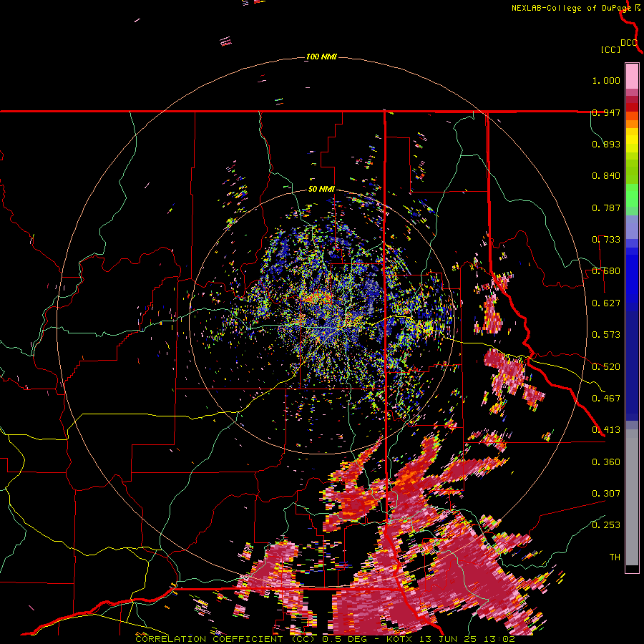Click the 0.520 colorbar value label
The image size is (644, 644).
pyautogui.click(x=606, y=367)
